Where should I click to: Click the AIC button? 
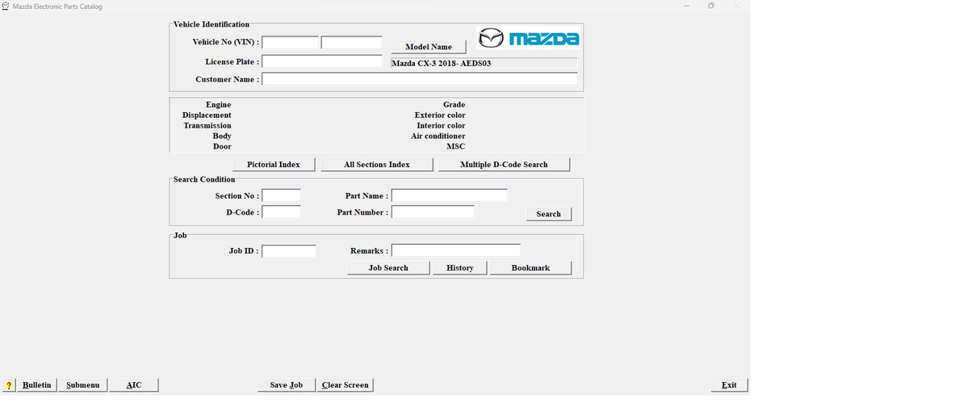pos(134,385)
